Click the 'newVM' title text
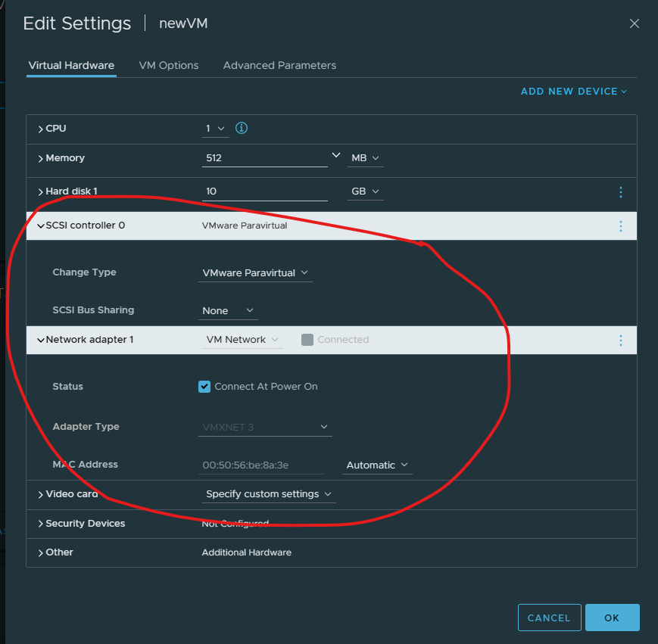Viewport: 658px width, 644px height. 183,23
